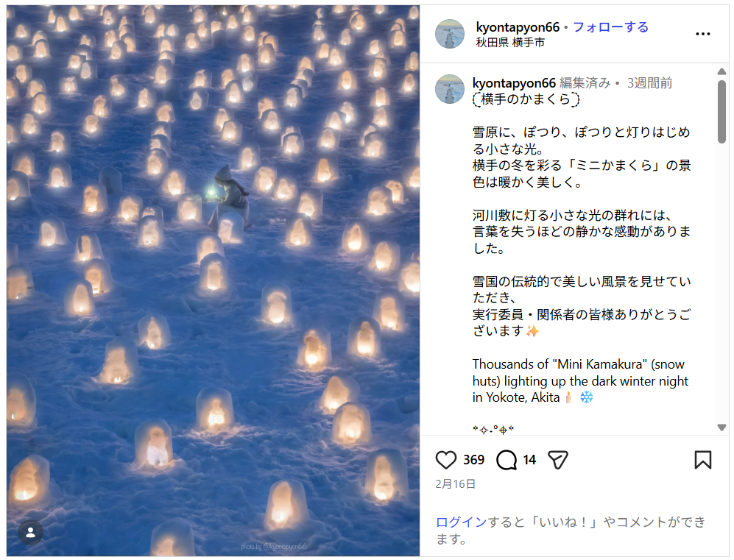View the list of 369 likes
Screen dimensions: 734x560
pyautogui.click(x=473, y=460)
